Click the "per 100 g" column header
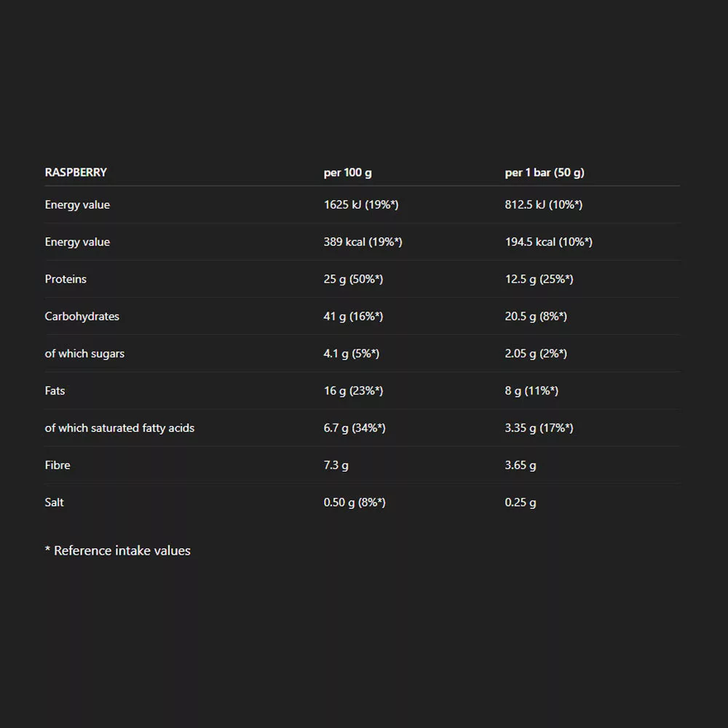 coord(347,173)
